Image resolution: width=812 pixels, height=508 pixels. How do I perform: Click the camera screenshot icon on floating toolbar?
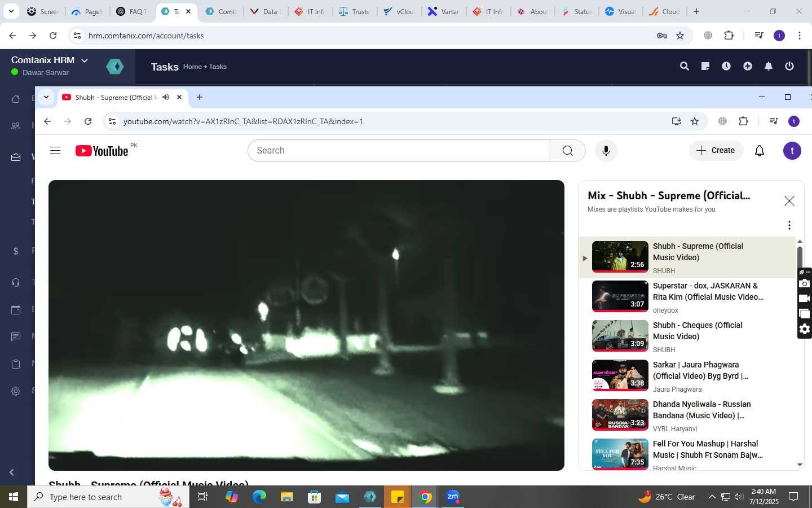tap(805, 283)
